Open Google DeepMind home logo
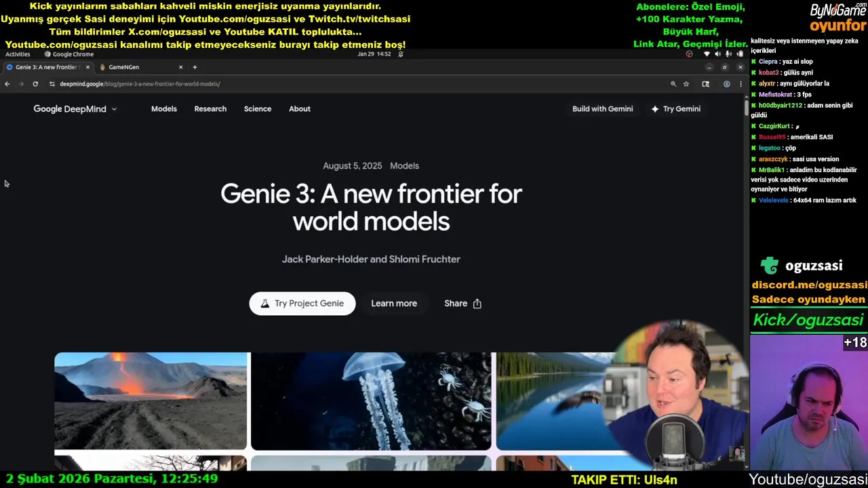Screen dimensions: 868x488 tap(71, 108)
